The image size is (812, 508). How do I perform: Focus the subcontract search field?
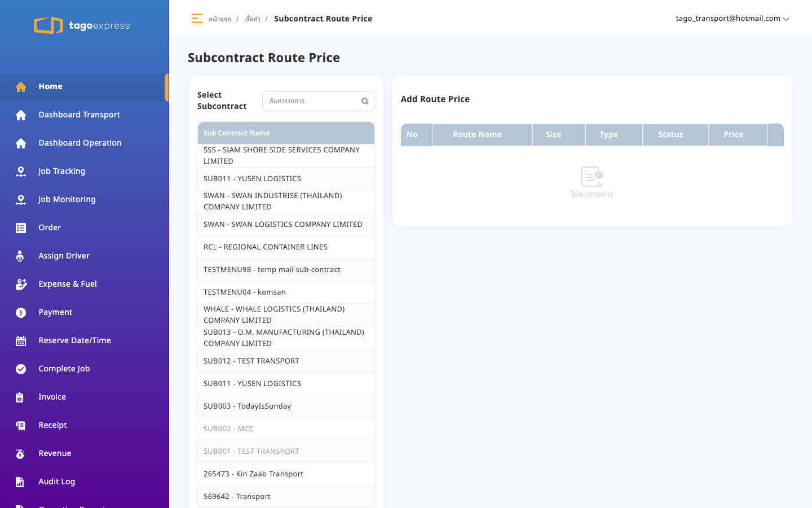[319, 101]
